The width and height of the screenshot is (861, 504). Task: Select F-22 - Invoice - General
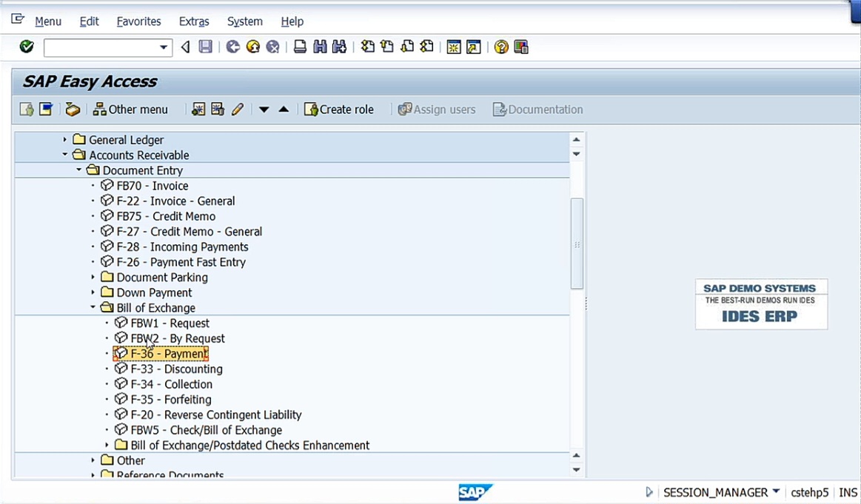(x=175, y=201)
